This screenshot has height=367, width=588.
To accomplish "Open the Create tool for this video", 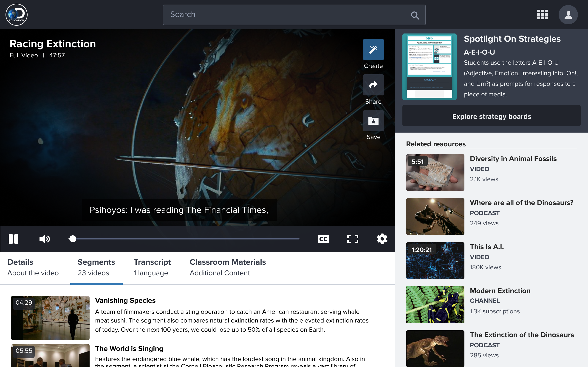I will pos(373,50).
